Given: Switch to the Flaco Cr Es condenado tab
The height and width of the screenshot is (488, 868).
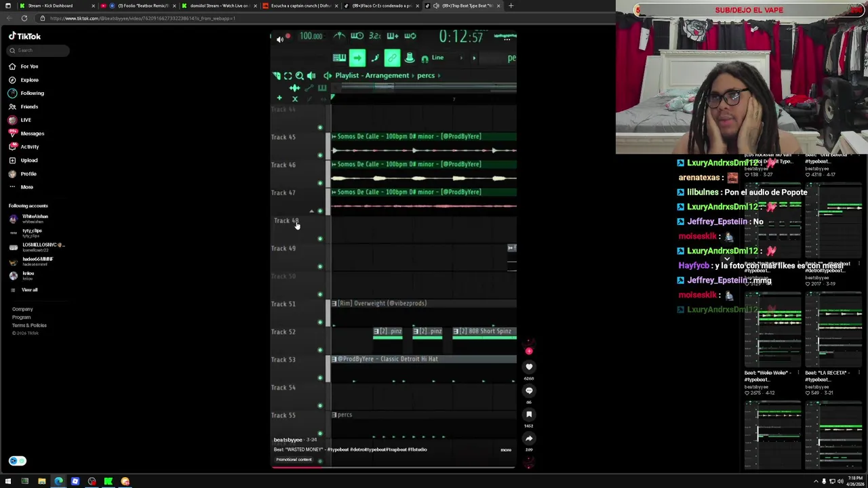Looking at the screenshot, I should 381,5.
